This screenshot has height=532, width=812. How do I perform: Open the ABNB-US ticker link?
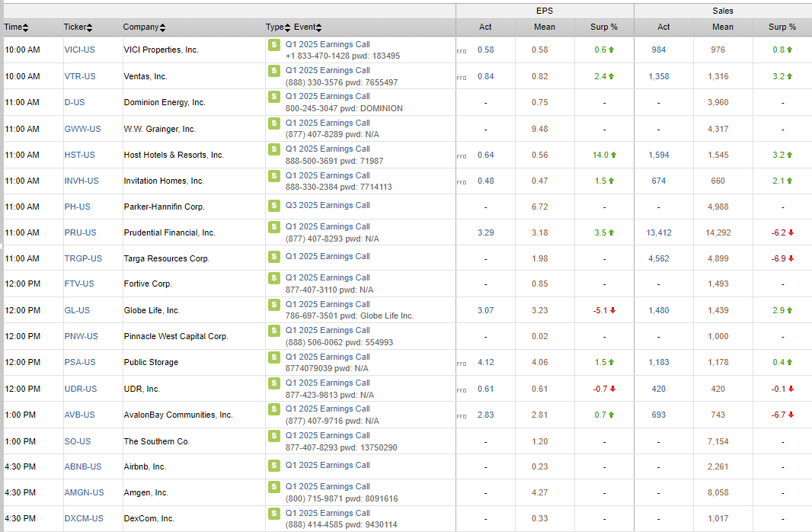point(83,466)
